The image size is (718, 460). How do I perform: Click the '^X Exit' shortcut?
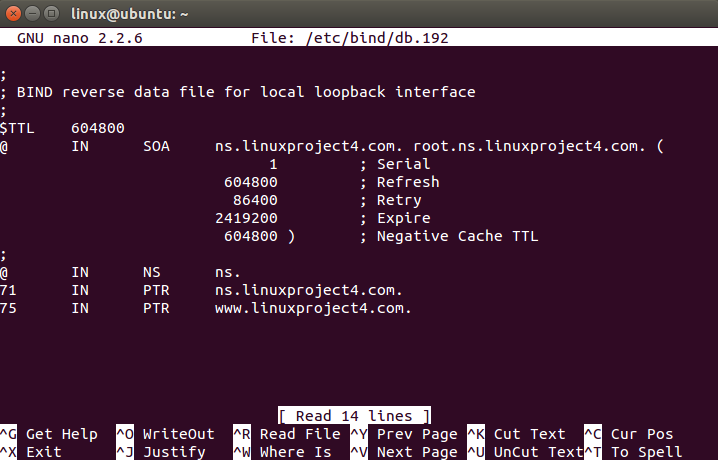[31, 452]
